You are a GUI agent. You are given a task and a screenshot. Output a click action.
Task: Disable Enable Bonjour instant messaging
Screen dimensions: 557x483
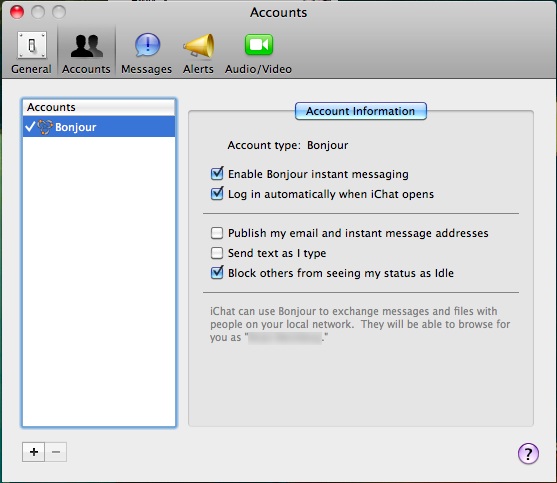coord(217,174)
